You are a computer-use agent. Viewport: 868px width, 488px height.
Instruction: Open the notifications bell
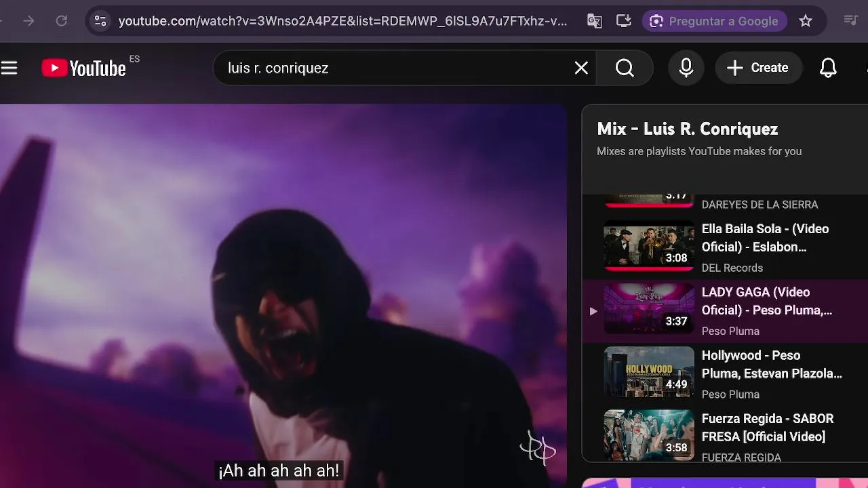click(x=828, y=68)
